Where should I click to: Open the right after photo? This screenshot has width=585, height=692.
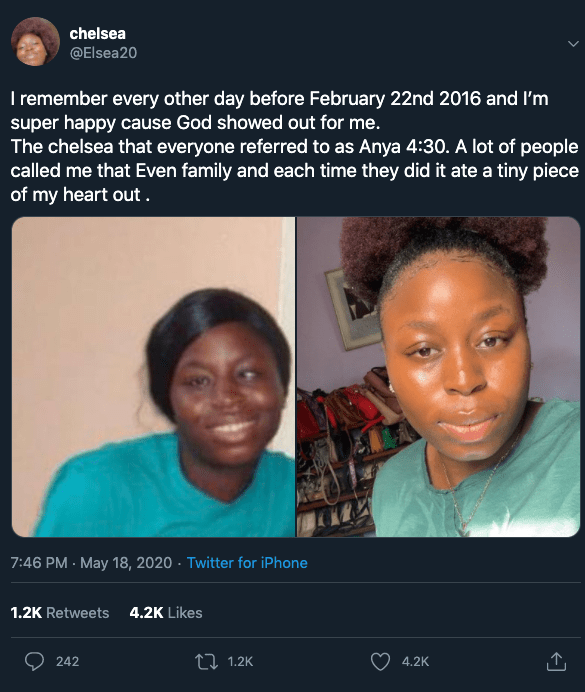point(439,377)
